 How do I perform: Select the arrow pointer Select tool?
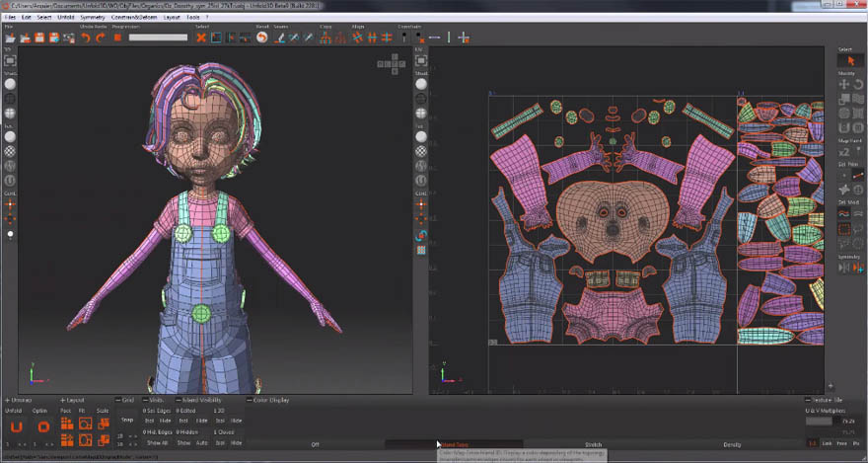click(851, 61)
